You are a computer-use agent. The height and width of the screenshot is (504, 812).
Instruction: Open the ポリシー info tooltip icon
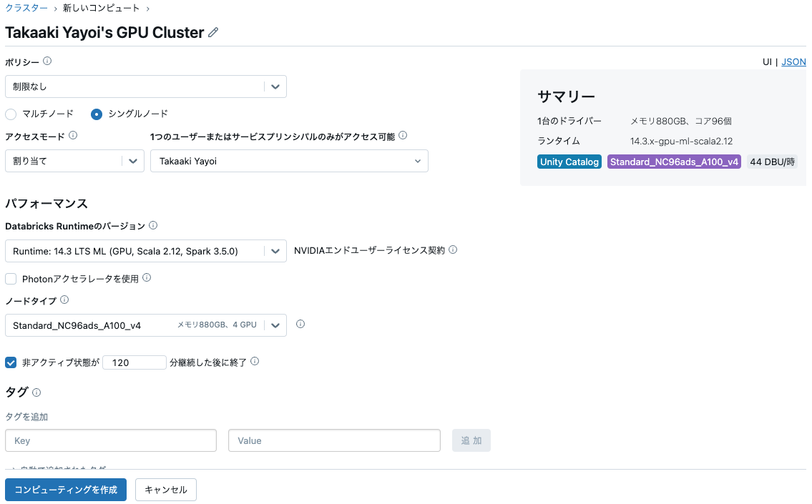[47, 61]
